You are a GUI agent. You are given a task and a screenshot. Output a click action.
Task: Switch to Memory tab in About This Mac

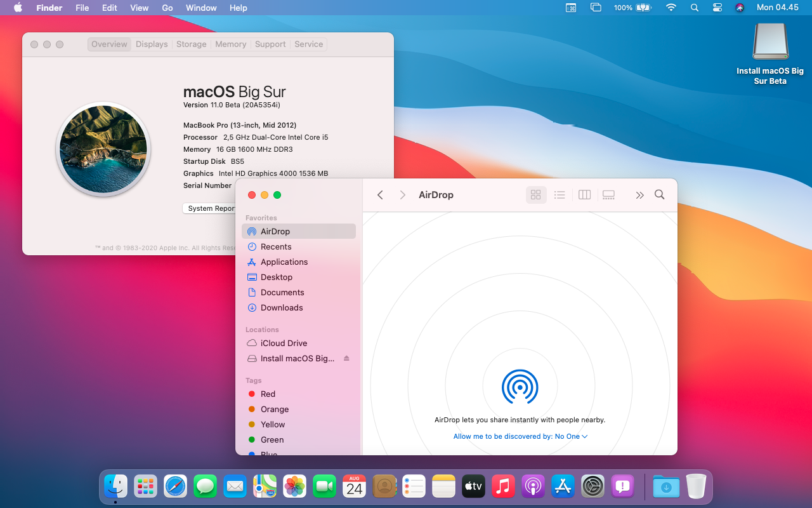tap(231, 44)
